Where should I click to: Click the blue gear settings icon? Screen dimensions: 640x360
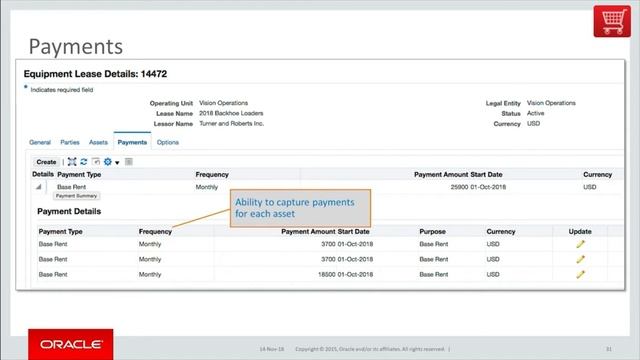click(x=108, y=162)
